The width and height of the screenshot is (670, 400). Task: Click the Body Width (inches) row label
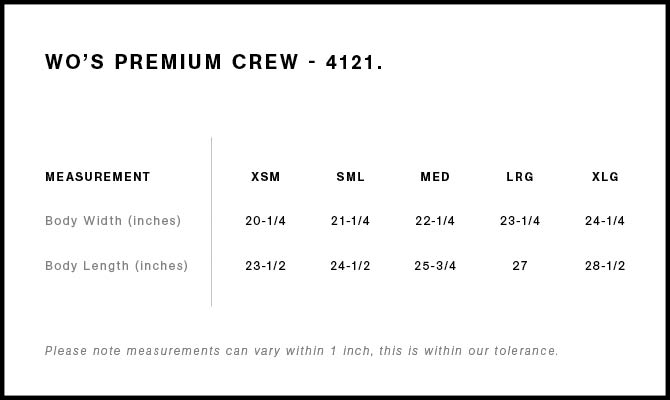[113, 221]
